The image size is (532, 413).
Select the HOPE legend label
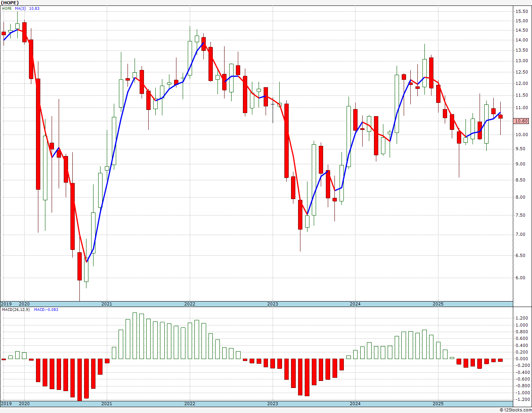7,8
